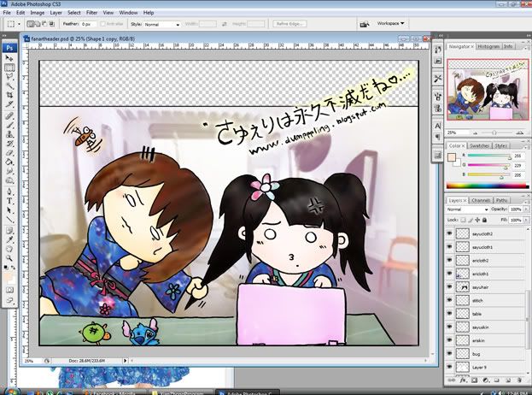Open the status bar info arrow menu
Image resolution: width=532 pixels, height=395 pixels.
126,360
